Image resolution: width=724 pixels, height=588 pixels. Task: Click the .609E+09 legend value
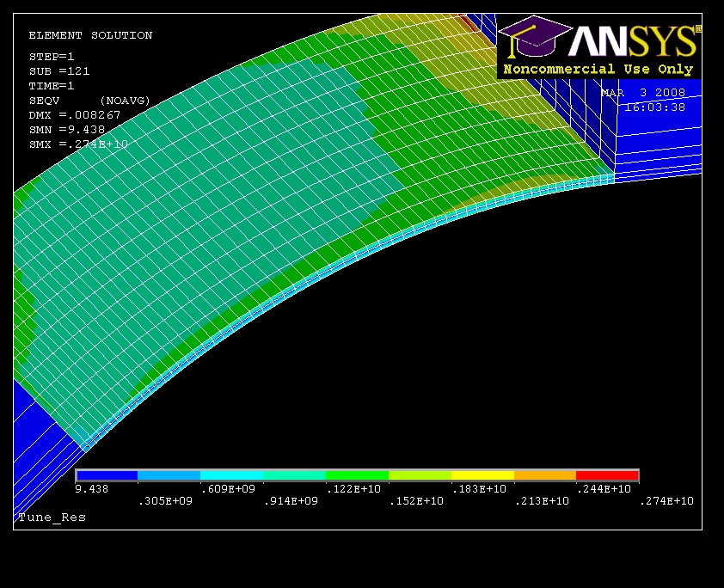(x=228, y=489)
